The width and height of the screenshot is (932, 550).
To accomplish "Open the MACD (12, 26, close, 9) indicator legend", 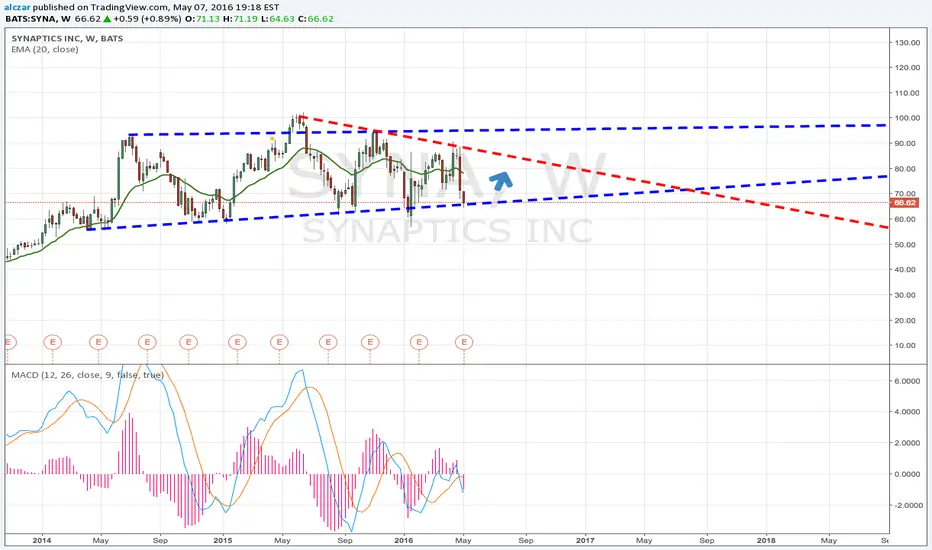I will 87,375.
